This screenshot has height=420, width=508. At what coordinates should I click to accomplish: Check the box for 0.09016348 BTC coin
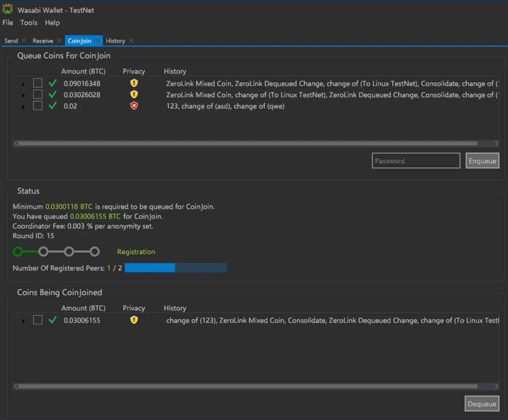pyautogui.click(x=38, y=83)
